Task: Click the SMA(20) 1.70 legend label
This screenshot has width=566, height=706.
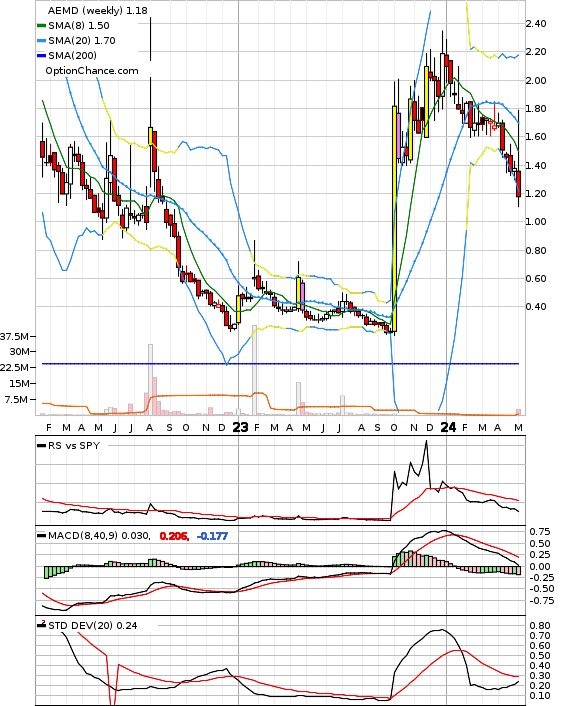Action: tap(82, 41)
